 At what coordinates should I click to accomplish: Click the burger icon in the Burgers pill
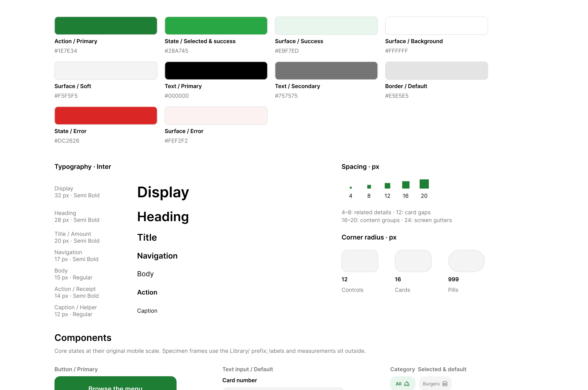(445, 384)
